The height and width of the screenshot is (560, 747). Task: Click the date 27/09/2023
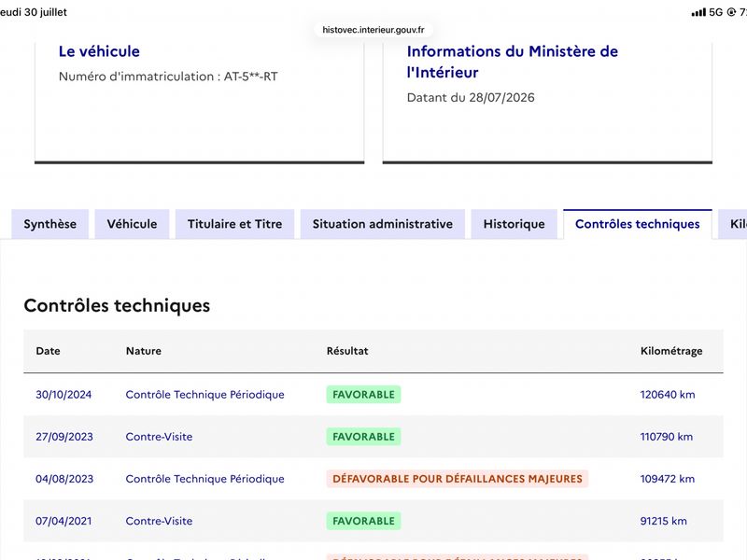[64, 437]
